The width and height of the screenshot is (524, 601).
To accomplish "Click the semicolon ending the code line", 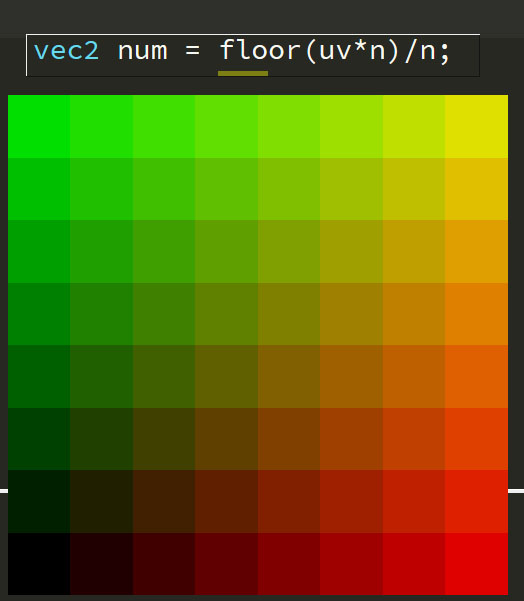I will pyautogui.click(x=444, y=54).
